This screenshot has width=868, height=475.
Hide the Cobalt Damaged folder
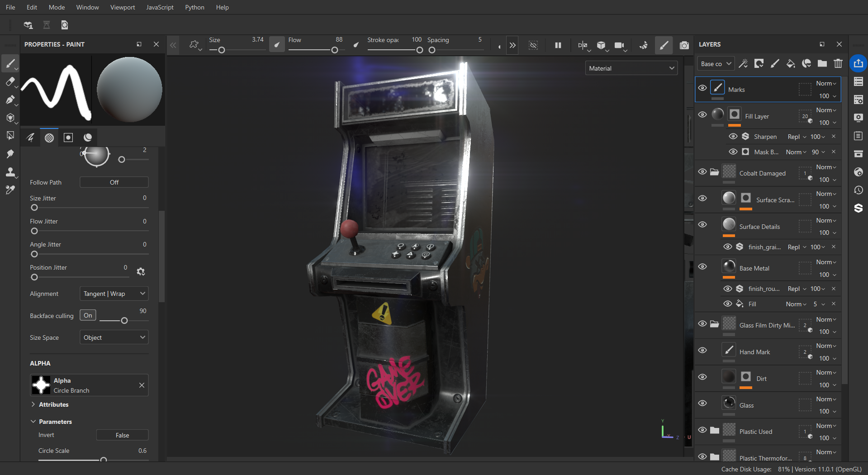click(702, 171)
